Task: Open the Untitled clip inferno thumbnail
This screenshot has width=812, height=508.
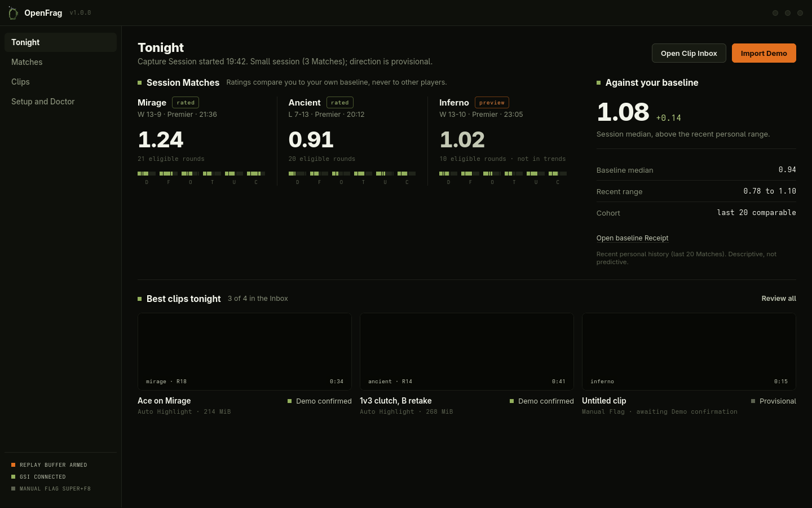Action: [689, 352]
